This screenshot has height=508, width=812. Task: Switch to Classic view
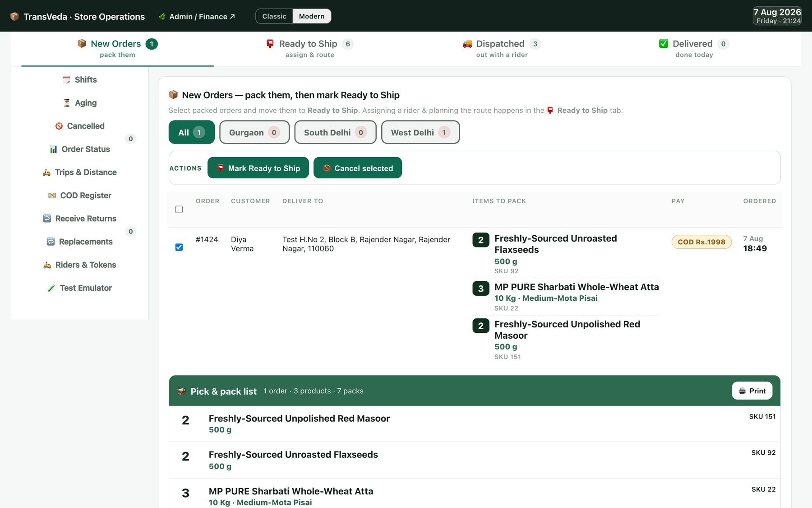pos(274,16)
